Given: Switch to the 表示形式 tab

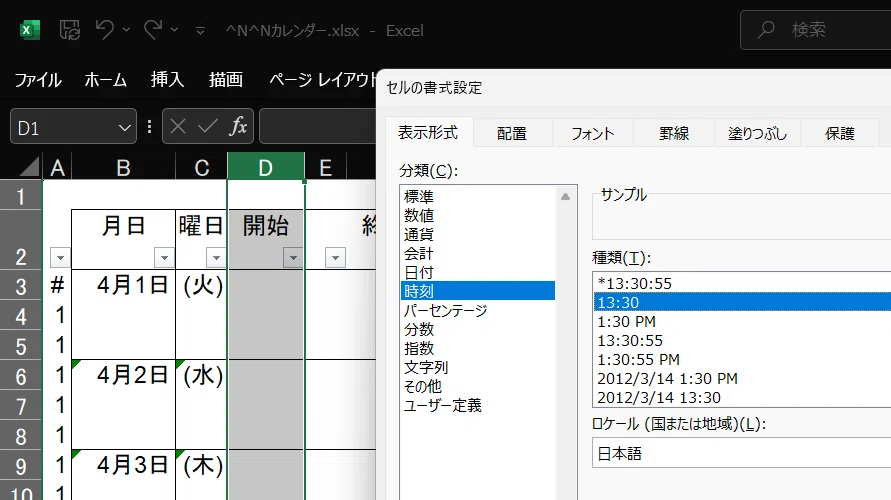Looking at the screenshot, I should 428,132.
